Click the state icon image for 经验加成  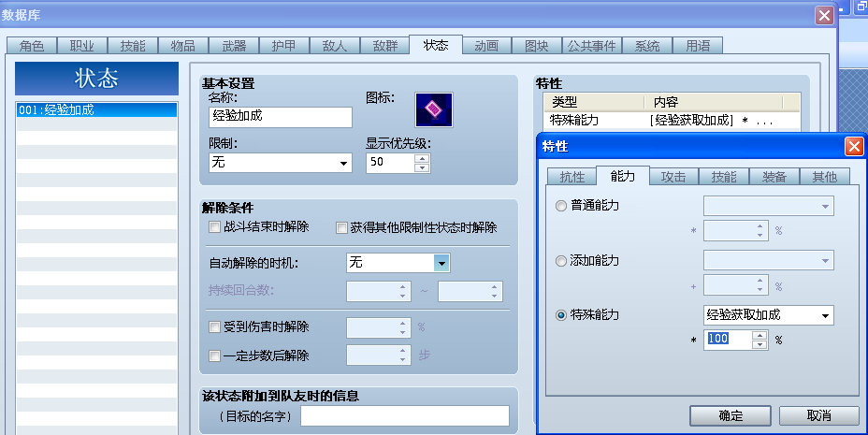(433, 109)
